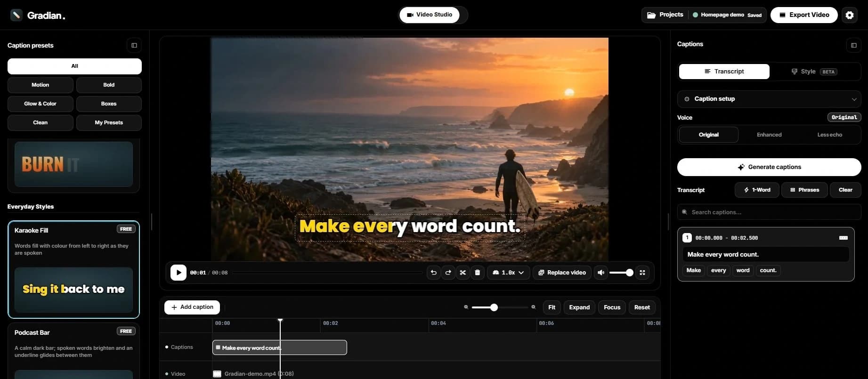The width and height of the screenshot is (868, 379).
Task: Select the word chip "every"
Action: point(718,270)
